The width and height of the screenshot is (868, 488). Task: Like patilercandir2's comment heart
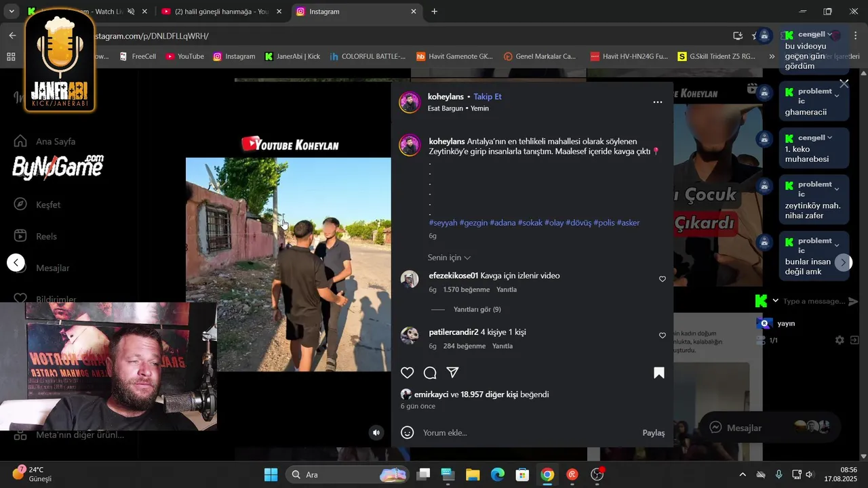click(663, 335)
